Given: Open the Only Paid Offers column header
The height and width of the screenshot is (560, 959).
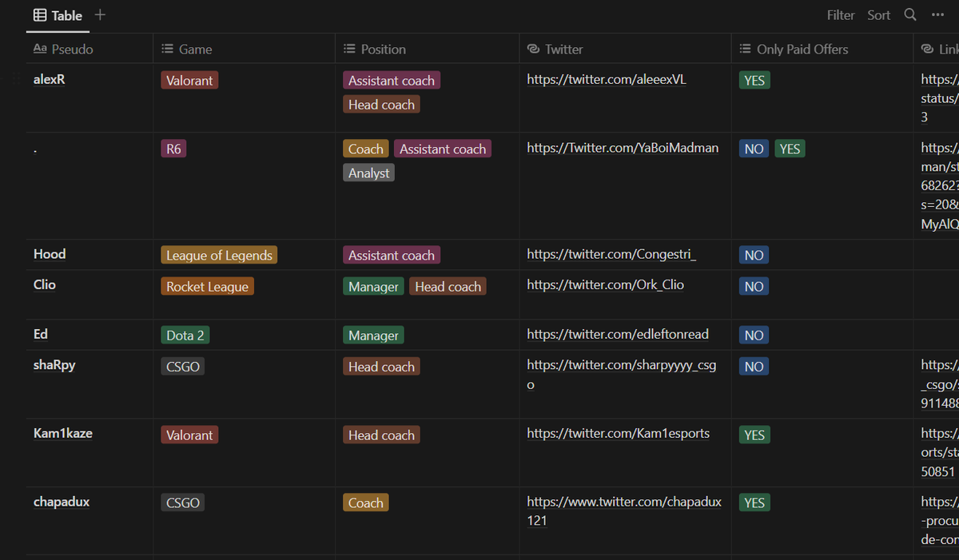Looking at the screenshot, I should pos(822,49).
